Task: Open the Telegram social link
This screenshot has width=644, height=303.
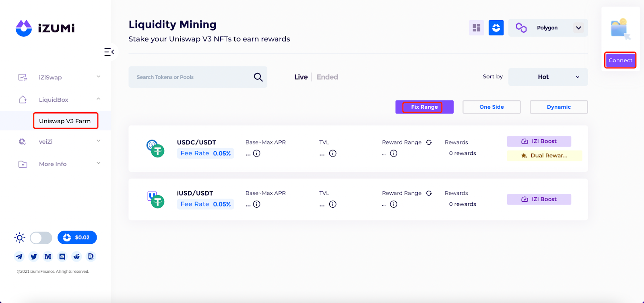Action: [19, 257]
